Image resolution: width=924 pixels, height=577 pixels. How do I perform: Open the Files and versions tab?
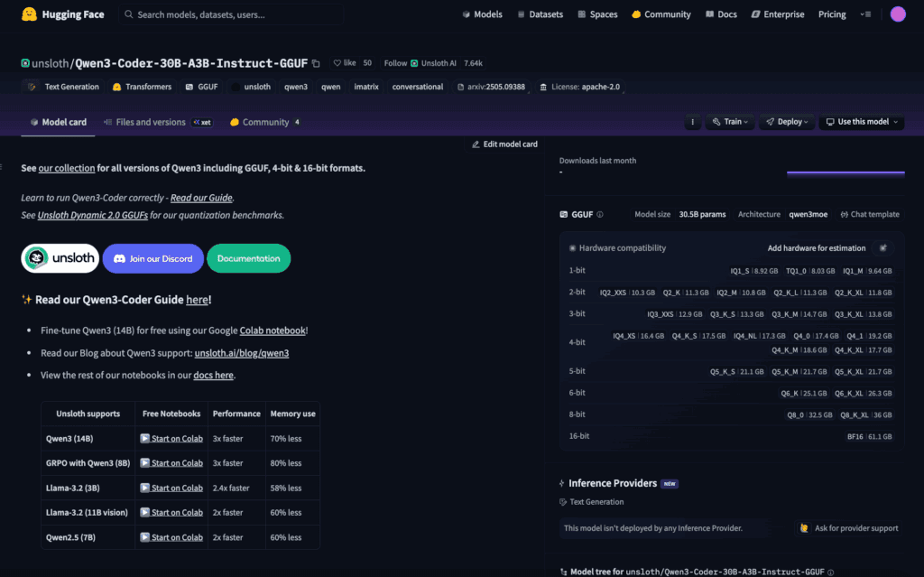coord(157,122)
